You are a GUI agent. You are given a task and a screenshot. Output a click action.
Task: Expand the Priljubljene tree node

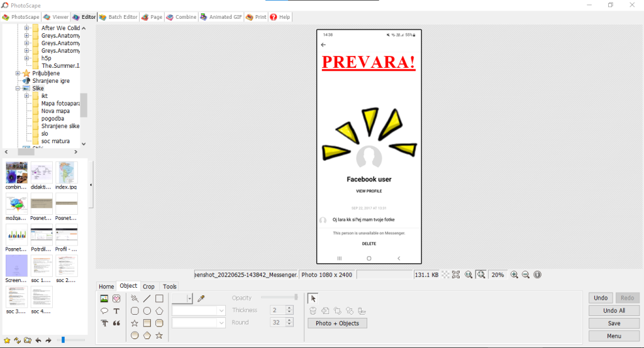[18, 73]
